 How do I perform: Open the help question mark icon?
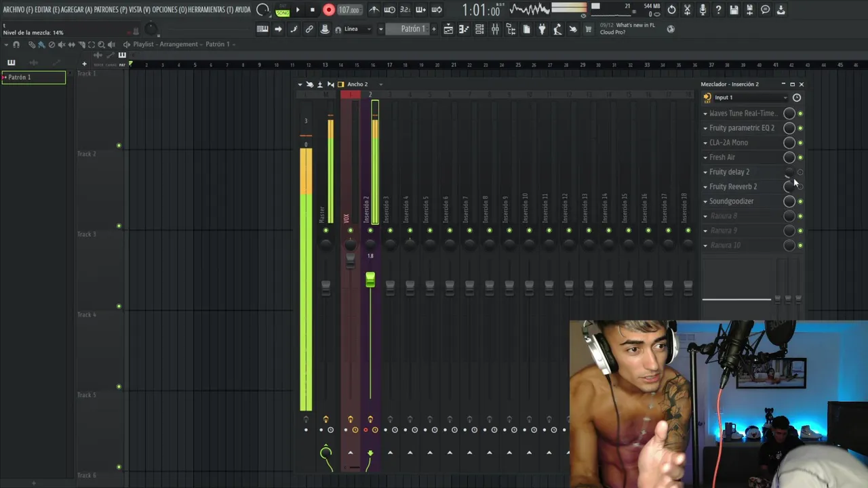[x=718, y=9]
